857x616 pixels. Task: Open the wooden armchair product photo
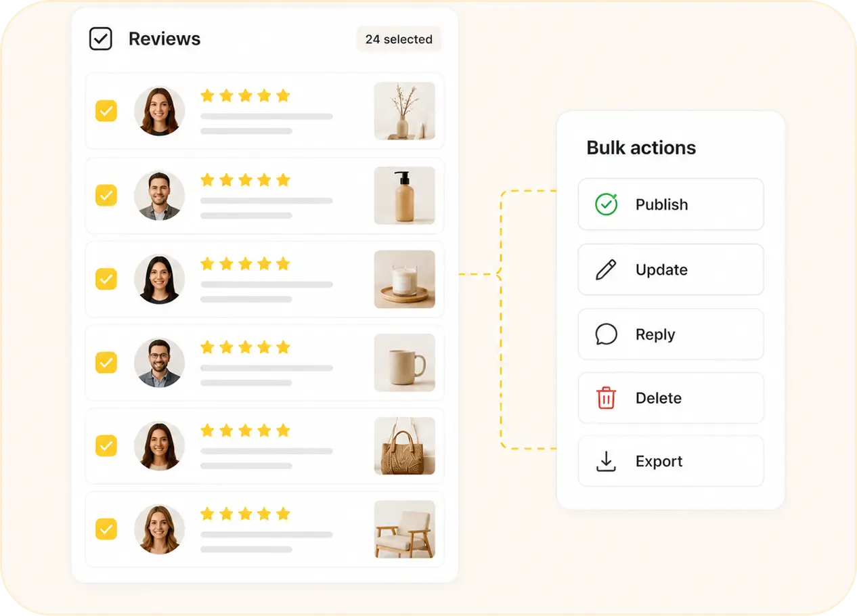pyautogui.click(x=405, y=529)
